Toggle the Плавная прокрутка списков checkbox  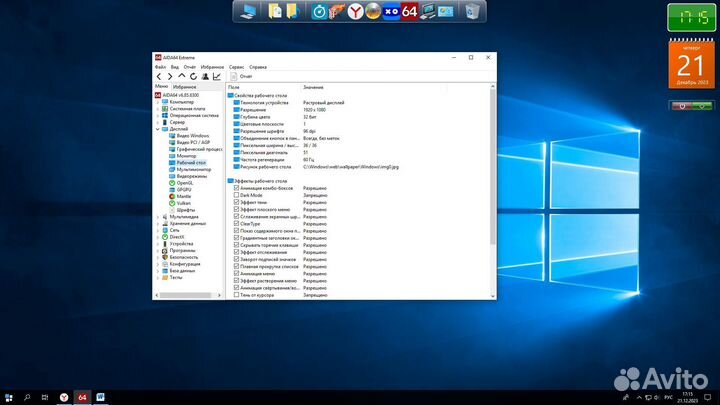point(236,266)
